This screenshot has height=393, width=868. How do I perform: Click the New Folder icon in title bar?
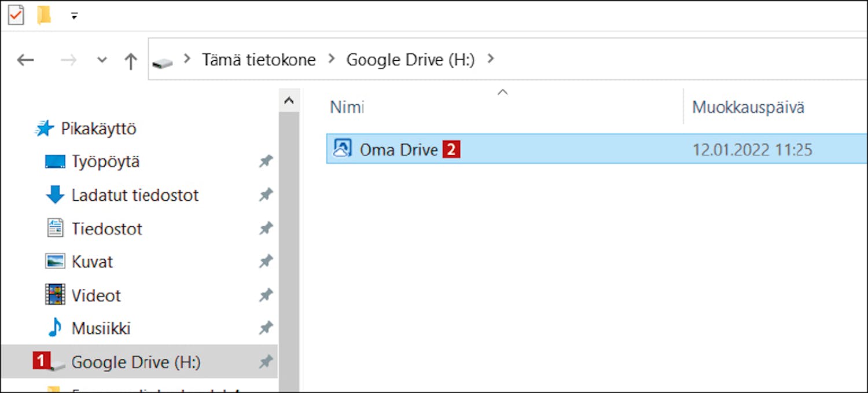click(45, 15)
